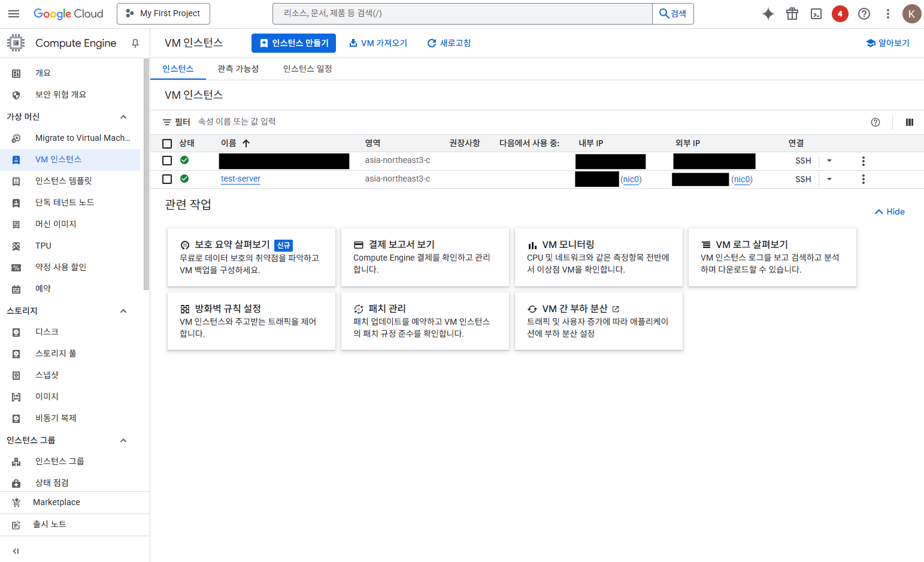Open the help question mark icon in top bar

click(x=864, y=14)
